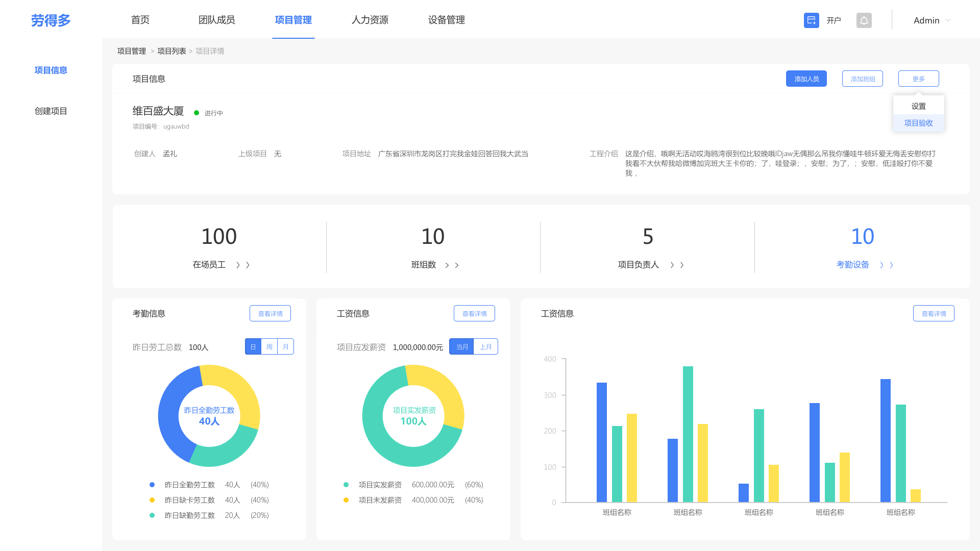
Task: View details of 考勤信息 card
Action: 270,313
